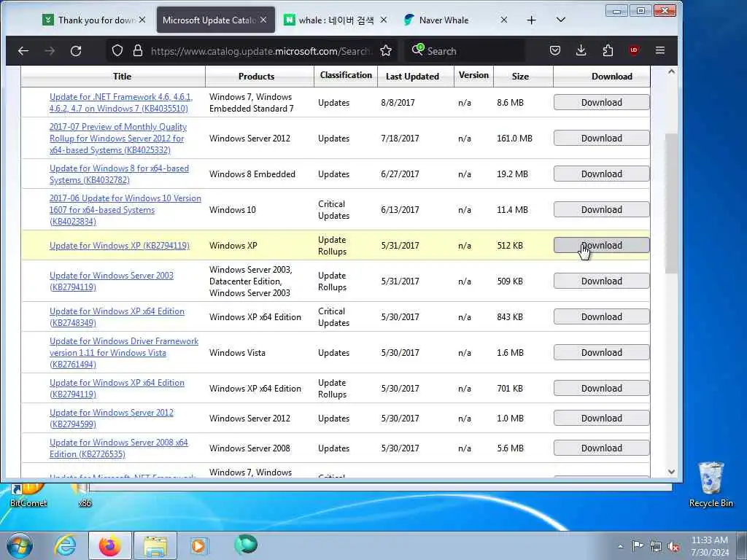Open Windows Explorer from the taskbar

click(x=155, y=545)
